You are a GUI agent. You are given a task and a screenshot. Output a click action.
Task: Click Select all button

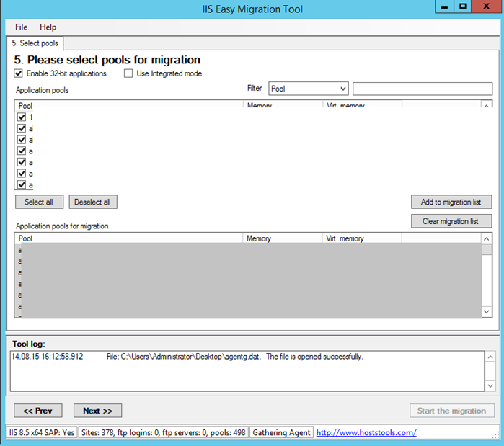[x=39, y=202]
